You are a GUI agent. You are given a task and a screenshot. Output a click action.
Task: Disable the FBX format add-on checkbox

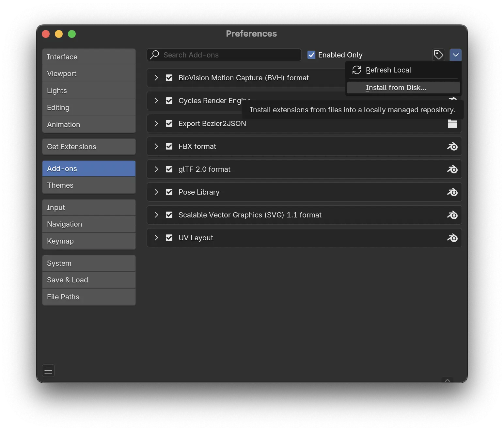pyautogui.click(x=169, y=146)
